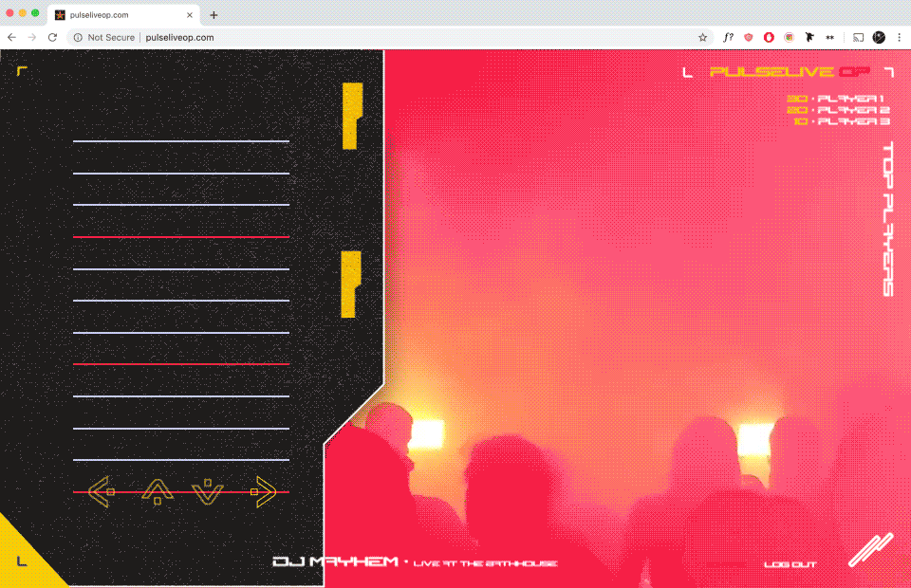This screenshot has width=911, height=588.
Task: Open the Cast icon in toolbar
Action: [x=858, y=37]
